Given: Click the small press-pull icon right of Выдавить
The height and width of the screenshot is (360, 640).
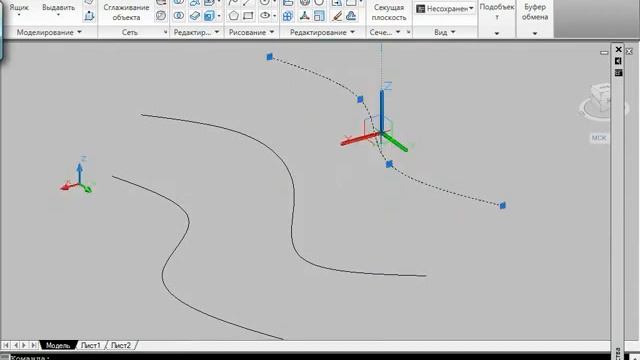Looking at the screenshot, I should 89,16.
